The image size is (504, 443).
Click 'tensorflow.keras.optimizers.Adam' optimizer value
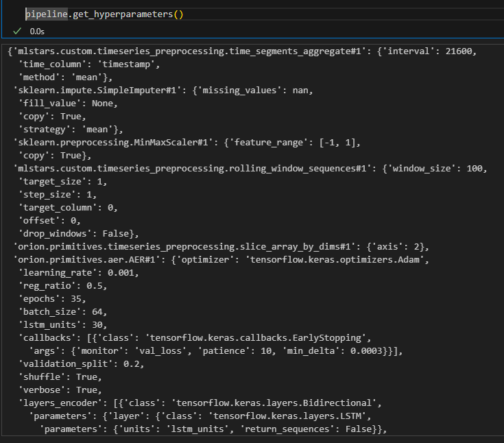(x=335, y=260)
